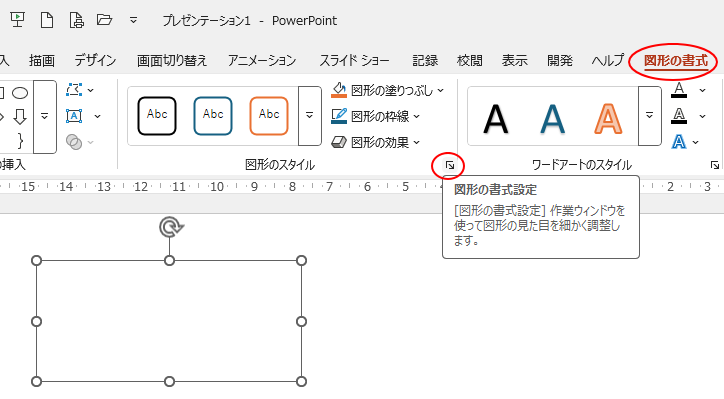This screenshot has width=724, height=399.
Task: Open text effects dropdown arrow
Action: [696, 142]
